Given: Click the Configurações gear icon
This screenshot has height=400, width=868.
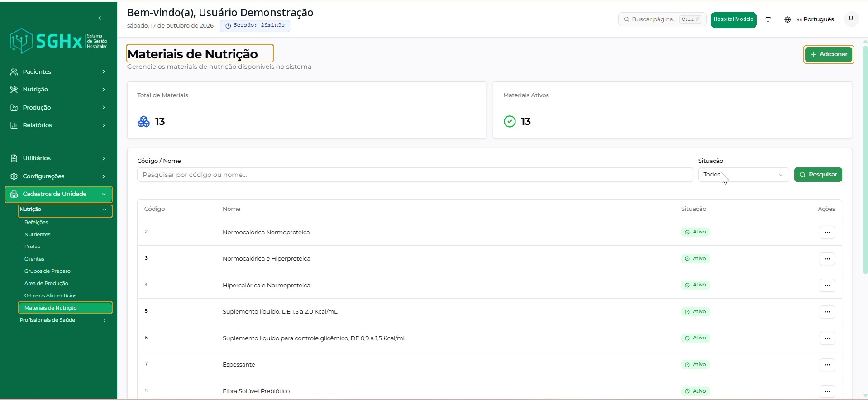Looking at the screenshot, I should tap(14, 176).
